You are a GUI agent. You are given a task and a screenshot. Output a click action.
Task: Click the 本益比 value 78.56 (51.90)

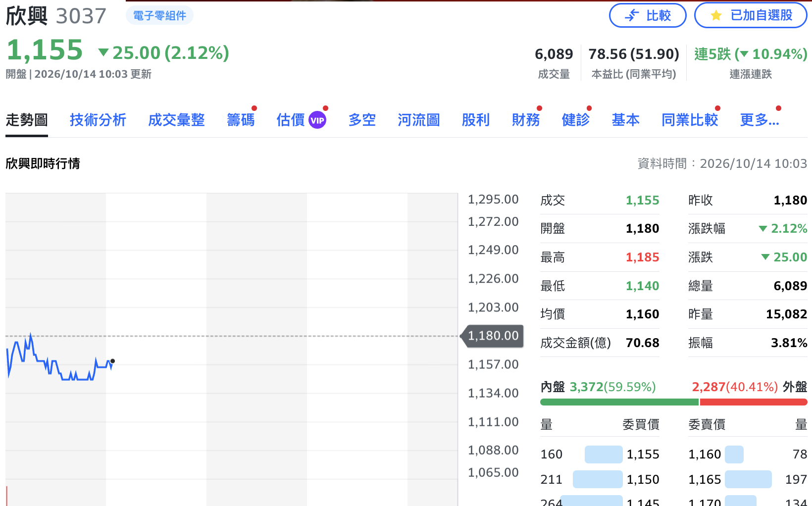[634, 54]
